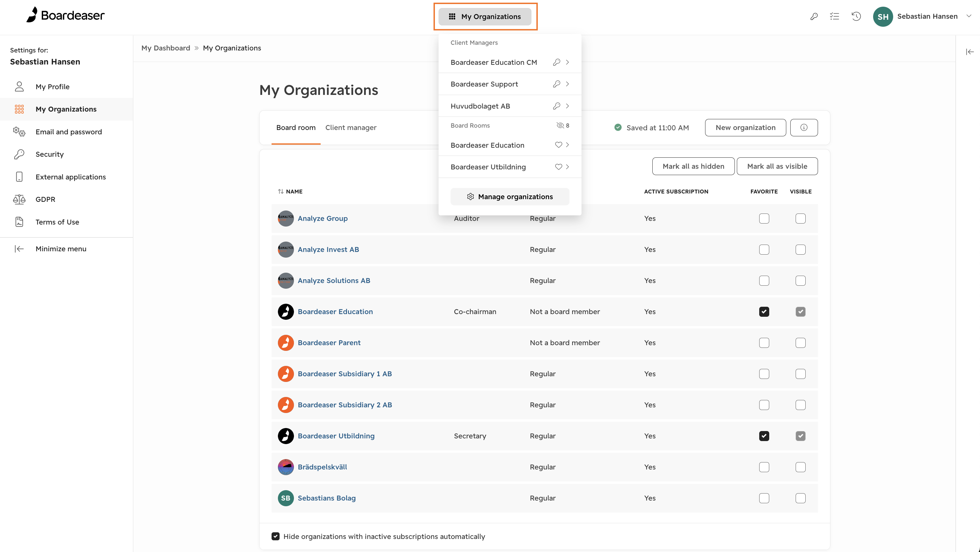This screenshot has width=980, height=552.
Task: Go to My Dashboard breadcrumb
Action: click(165, 48)
